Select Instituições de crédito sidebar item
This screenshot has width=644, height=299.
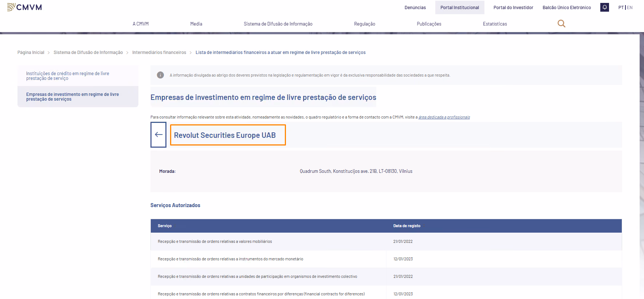(78, 76)
